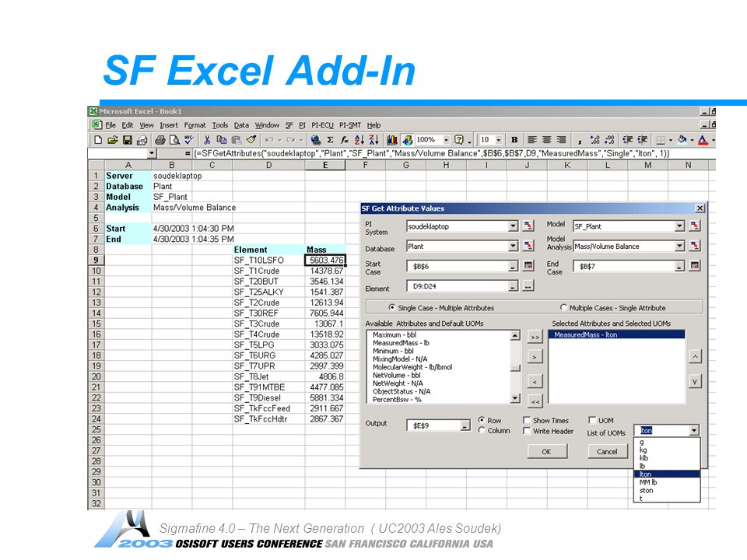Copy selection with the Copy toolbar icon
747x560 pixels.
tap(222, 139)
